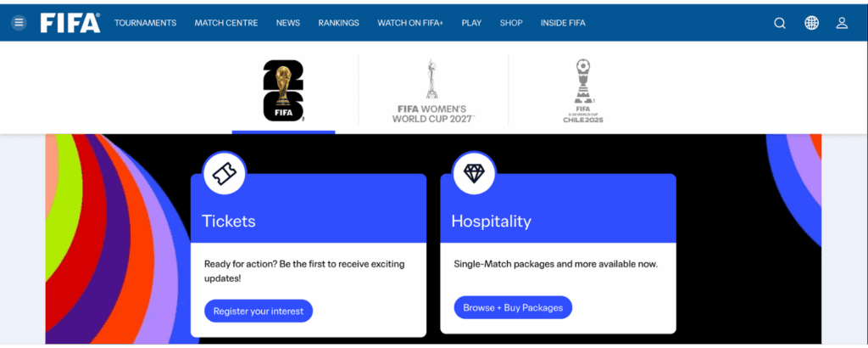Screen dimensions: 868x348
Task: Select the World Cup 26 trophy logo
Action: click(283, 90)
